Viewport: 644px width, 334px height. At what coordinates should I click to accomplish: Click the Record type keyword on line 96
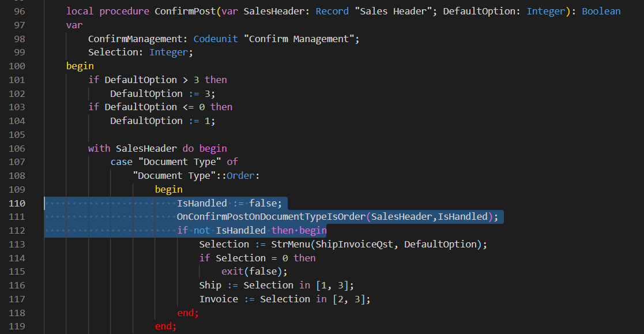332,11
